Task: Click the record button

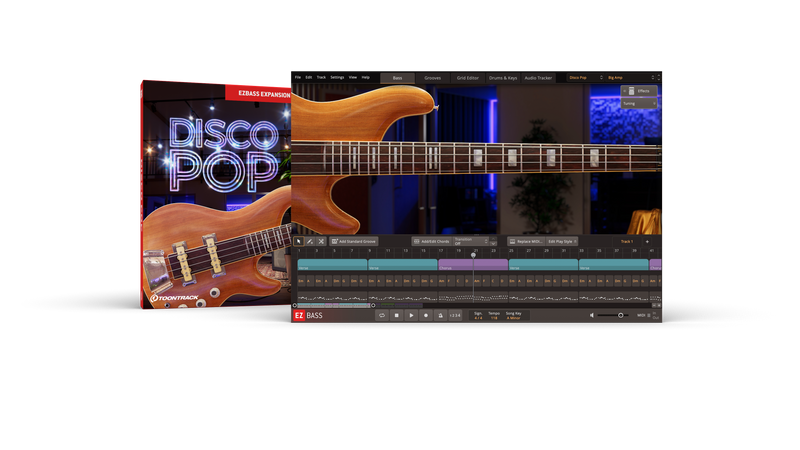Action: pos(426,315)
